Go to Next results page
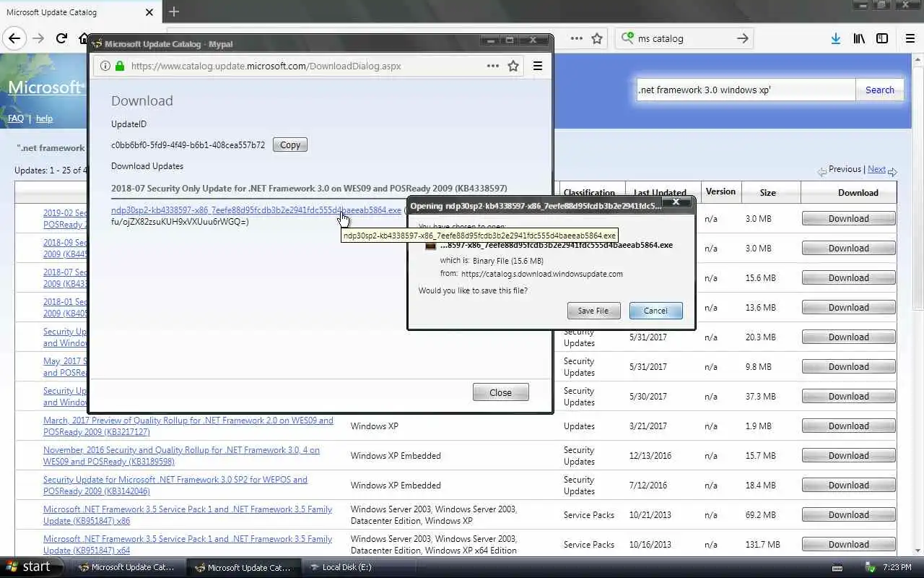 point(876,169)
